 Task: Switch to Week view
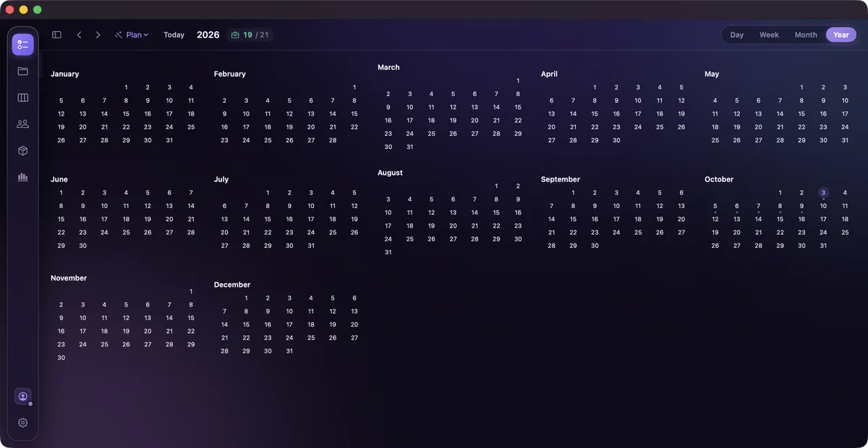tap(769, 35)
